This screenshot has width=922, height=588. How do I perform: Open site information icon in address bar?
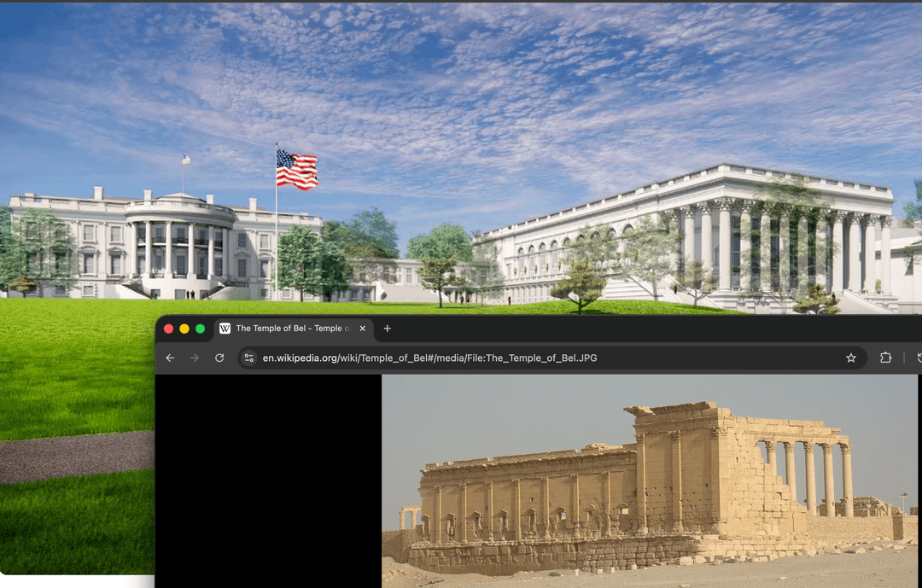coord(248,358)
